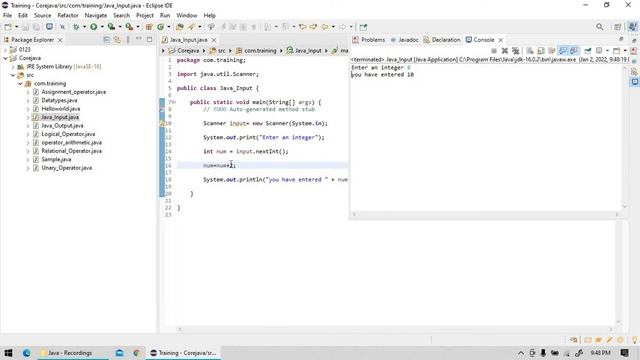Toggle console Word Wrap
Image resolution: width=640 pixels, height=360 pixels.
tap(552, 51)
